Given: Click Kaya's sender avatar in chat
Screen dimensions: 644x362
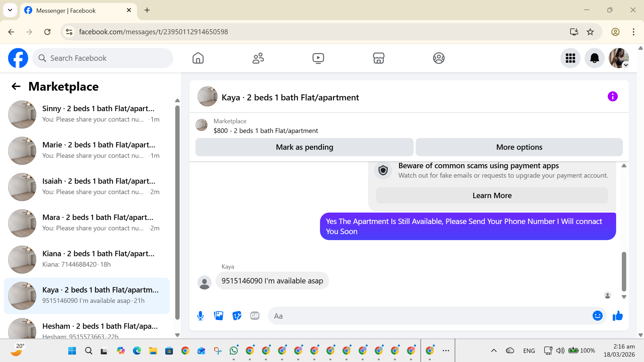Looking at the screenshot, I should [x=204, y=282].
